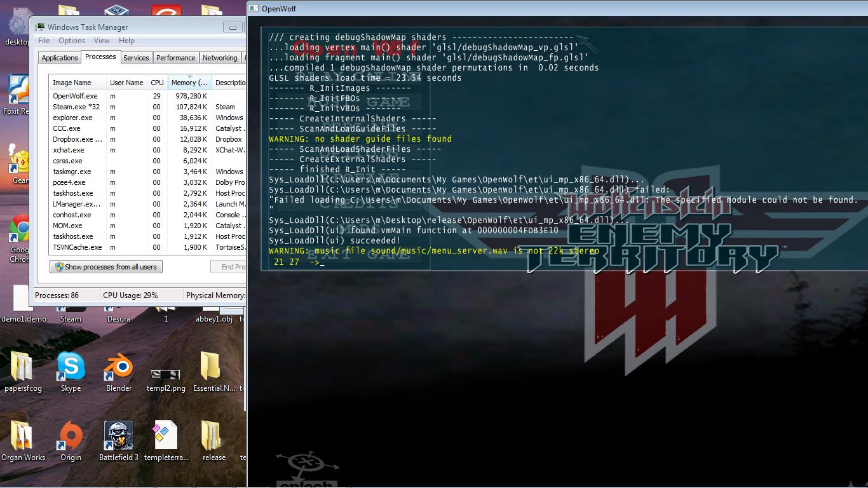This screenshot has width=868, height=488.
Task: Select the TSVNCache.exe process row
Action: pos(147,247)
